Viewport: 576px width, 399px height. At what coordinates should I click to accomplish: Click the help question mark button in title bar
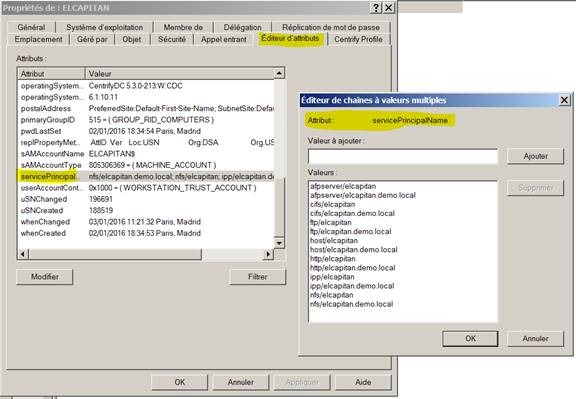pyautogui.click(x=376, y=8)
